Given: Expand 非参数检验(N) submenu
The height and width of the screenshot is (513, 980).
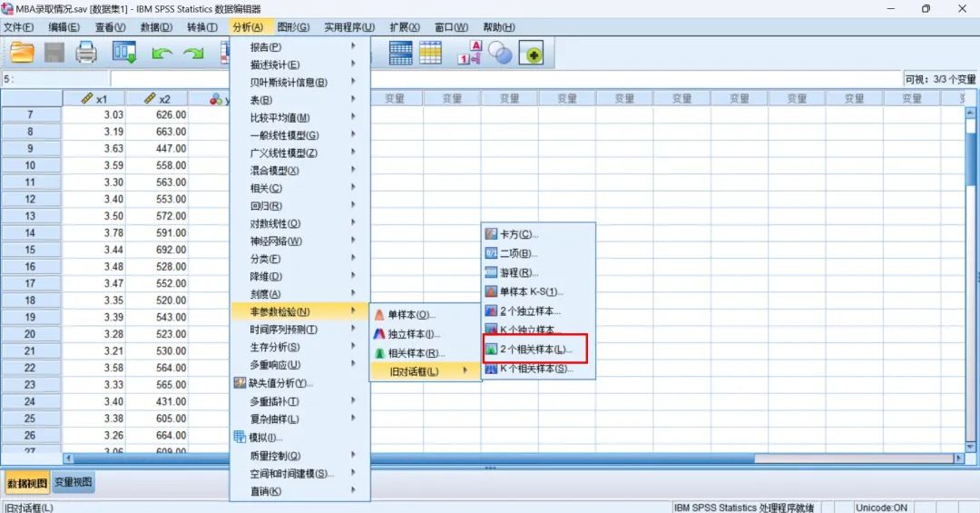Looking at the screenshot, I should pyautogui.click(x=300, y=311).
